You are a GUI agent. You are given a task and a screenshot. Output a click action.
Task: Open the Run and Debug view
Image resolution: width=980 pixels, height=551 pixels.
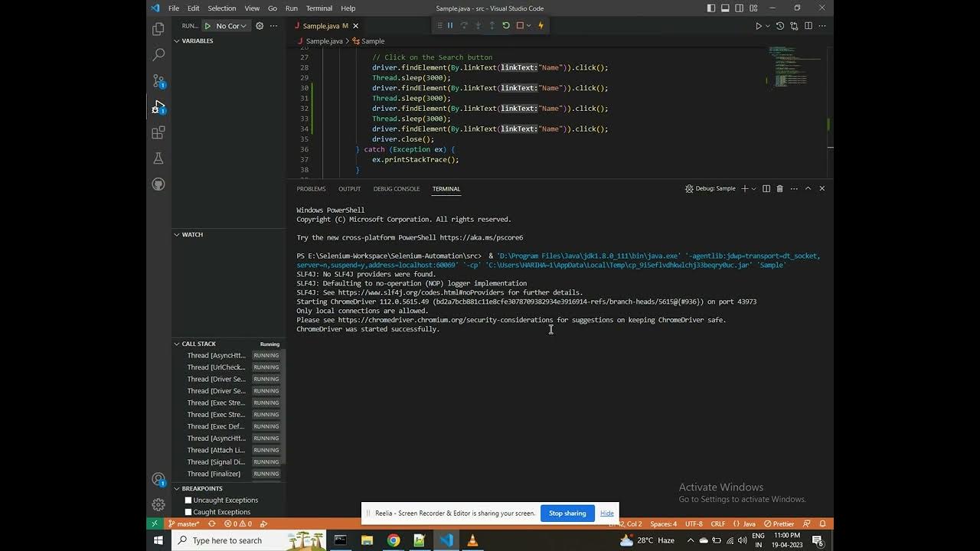click(158, 106)
